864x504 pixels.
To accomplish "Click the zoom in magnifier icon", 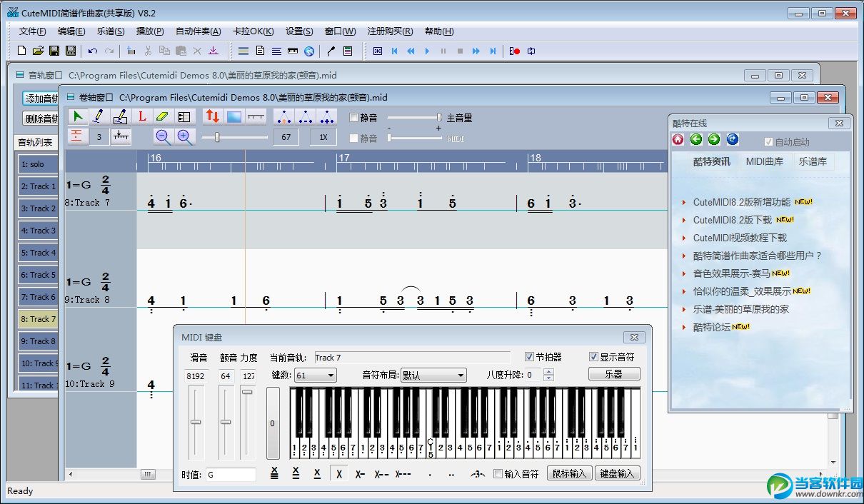I will pos(184,137).
